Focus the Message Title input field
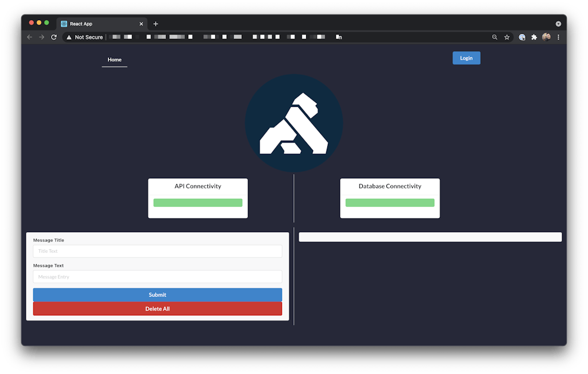Screen dimensions: 588x374 [157, 252]
